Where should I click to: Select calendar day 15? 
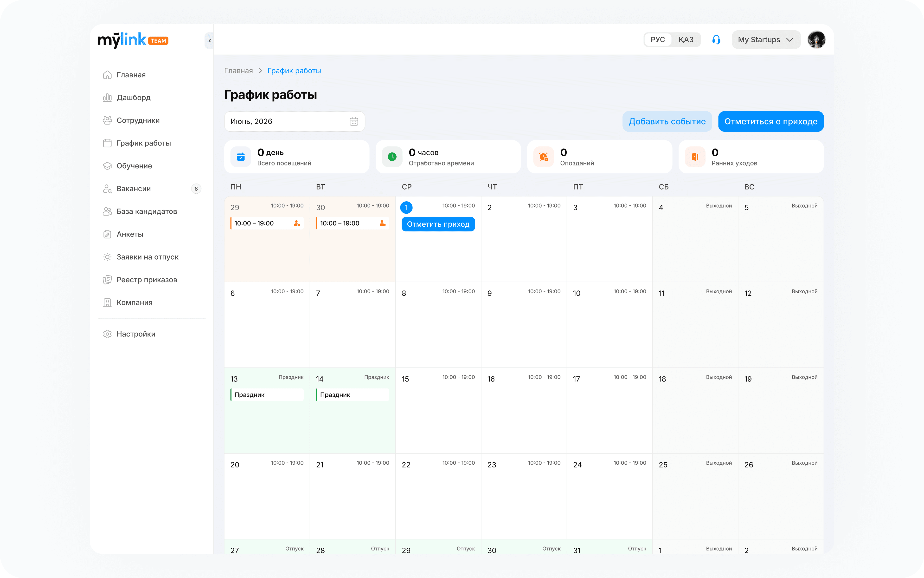(438, 411)
